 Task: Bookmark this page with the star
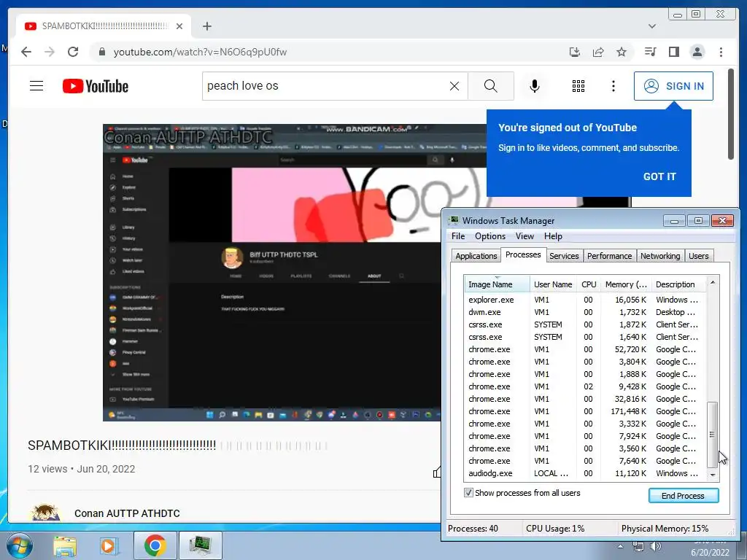click(x=622, y=52)
